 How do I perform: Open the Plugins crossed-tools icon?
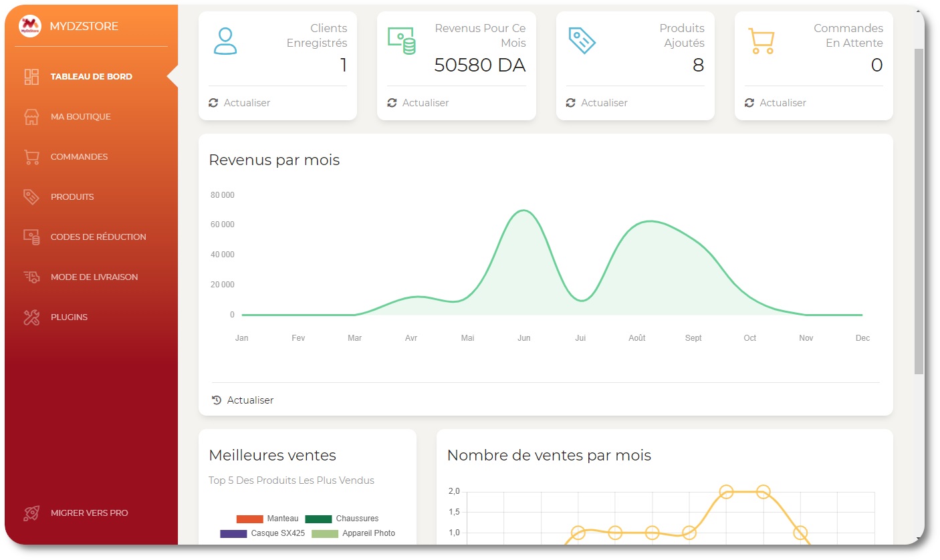(x=31, y=317)
